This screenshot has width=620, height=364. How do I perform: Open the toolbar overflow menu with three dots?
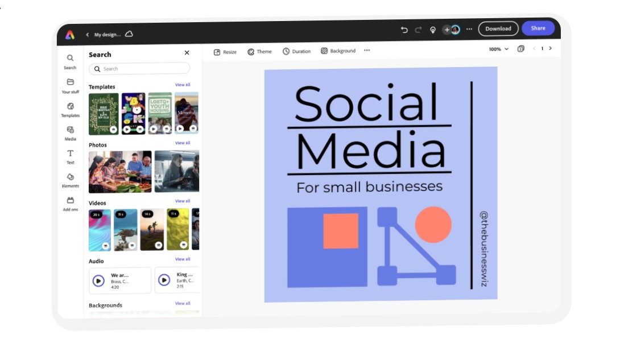point(367,51)
